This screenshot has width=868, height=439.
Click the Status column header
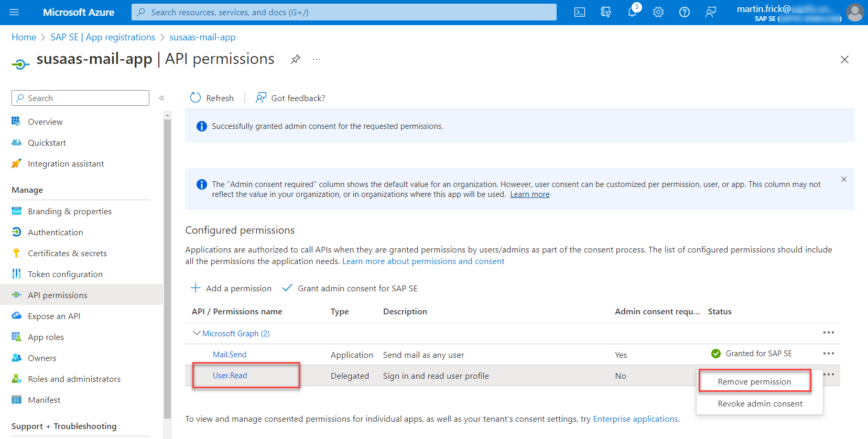click(x=720, y=312)
